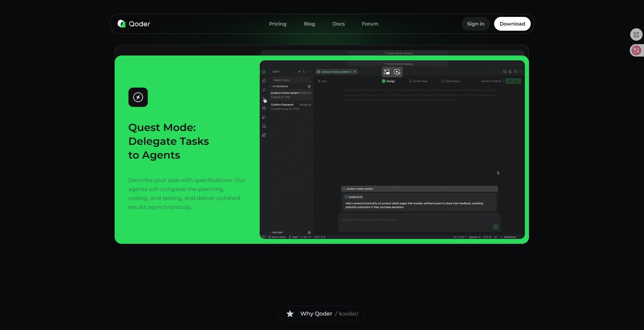Go to the Docs page
The height and width of the screenshot is (330, 644).
[338, 24]
